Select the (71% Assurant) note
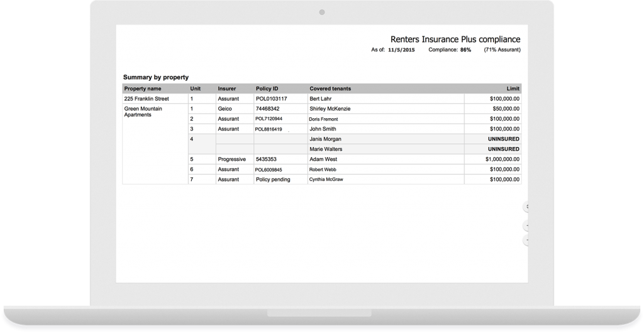This screenshot has width=644, height=333. 502,50
